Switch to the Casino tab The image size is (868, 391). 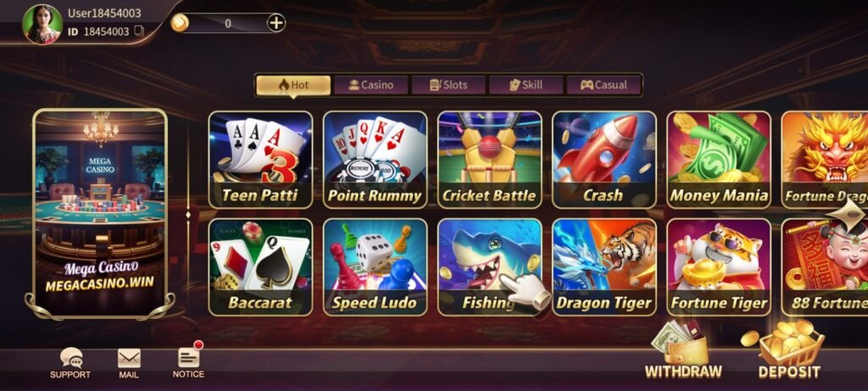[x=370, y=85]
